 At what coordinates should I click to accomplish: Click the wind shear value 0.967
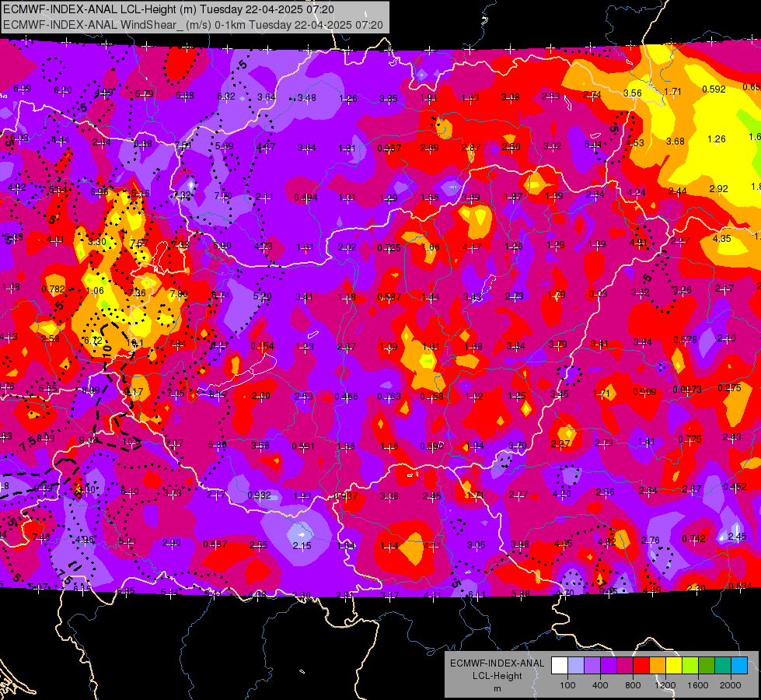[x=389, y=148]
